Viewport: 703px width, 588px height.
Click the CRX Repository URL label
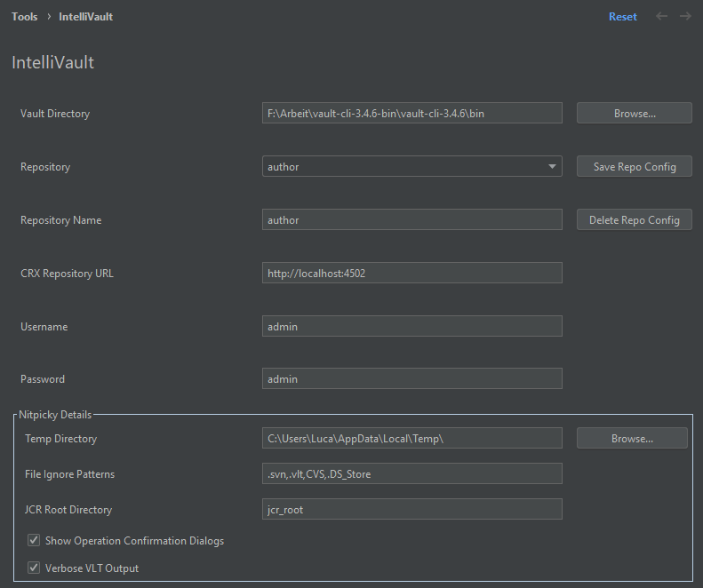tap(67, 274)
